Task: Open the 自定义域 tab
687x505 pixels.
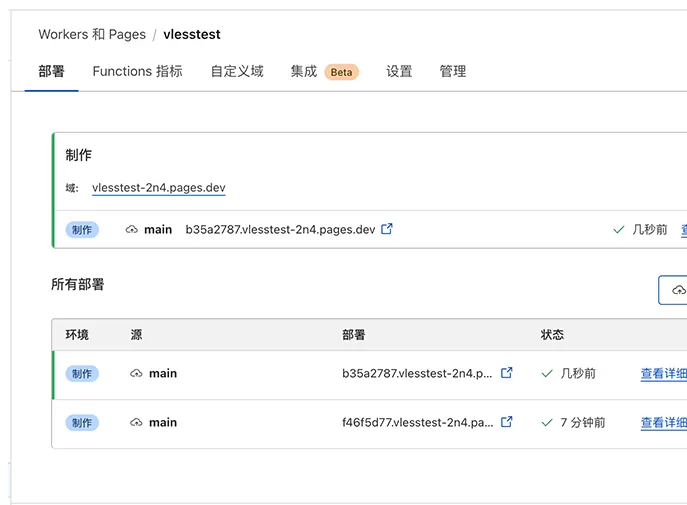Action: (237, 71)
